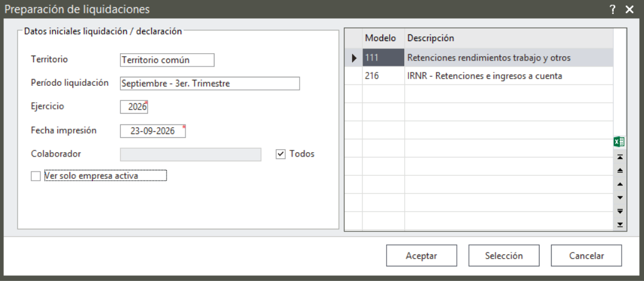Select row indicator arrow for model 111
Image resolution: width=644 pixels, height=281 pixels.
click(x=353, y=58)
